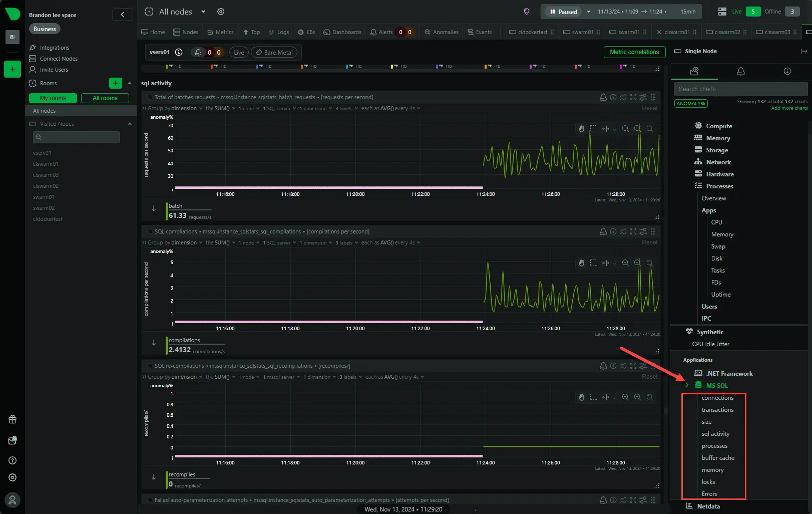Expand SQL re-compilations chart to fullscreen
Screen dimensions: 812x514
coord(633,366)
